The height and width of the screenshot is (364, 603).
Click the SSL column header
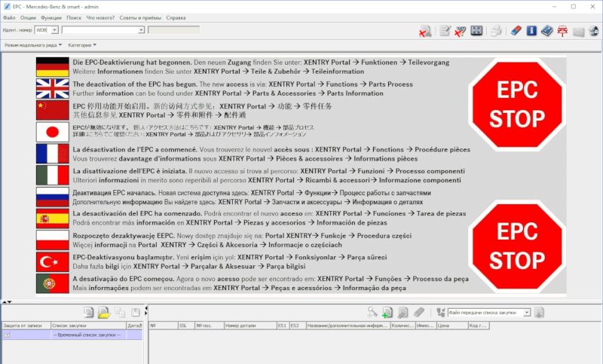point(186,326)
